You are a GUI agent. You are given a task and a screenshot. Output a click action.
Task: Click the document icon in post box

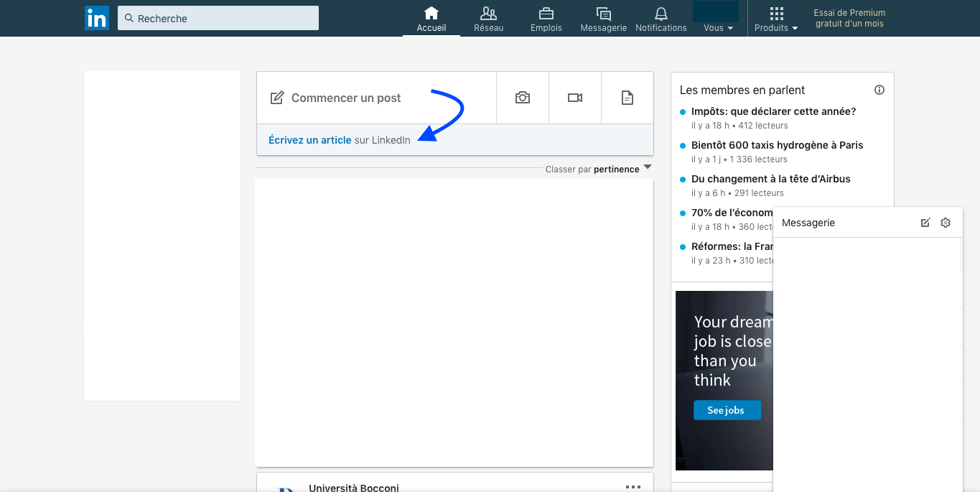pyautogui.click(x=627, y=98)
